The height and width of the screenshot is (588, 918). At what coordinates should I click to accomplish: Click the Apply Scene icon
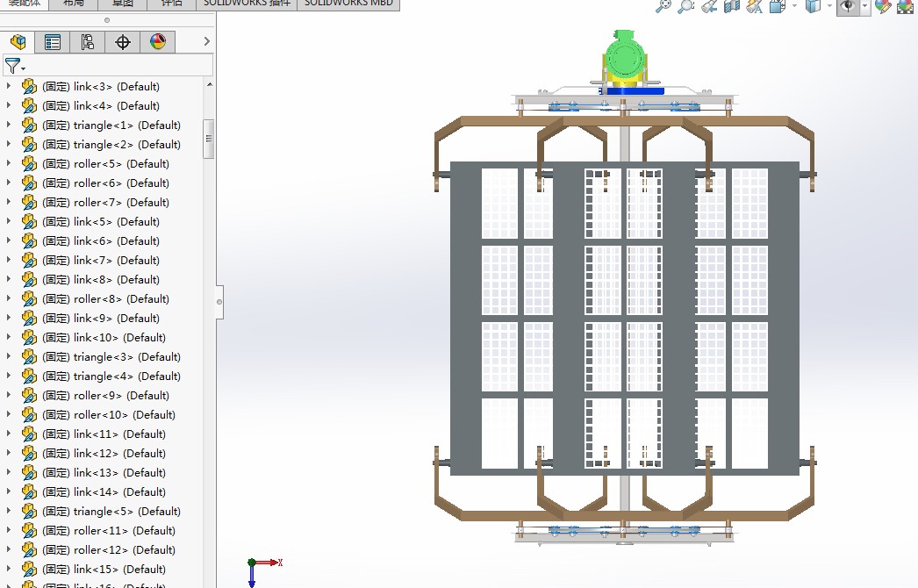tap(905, 6)
